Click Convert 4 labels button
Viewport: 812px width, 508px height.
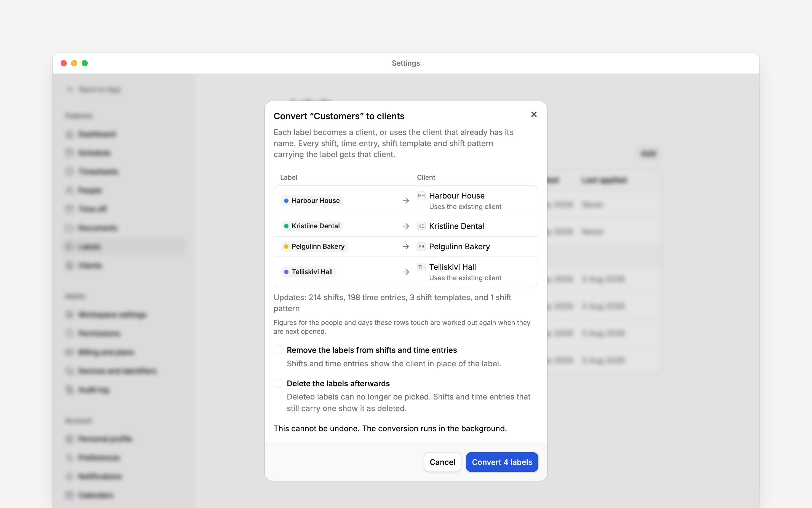pos(502,462)
